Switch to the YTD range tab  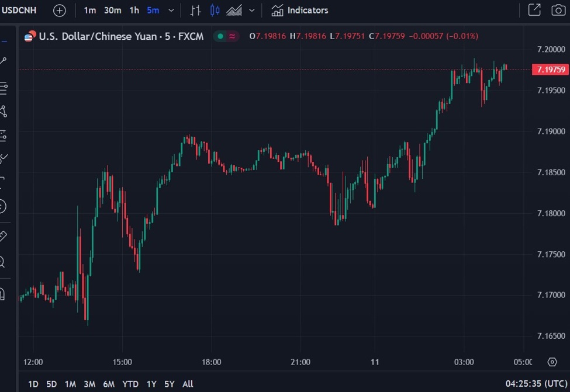click(x=130, y=384)
